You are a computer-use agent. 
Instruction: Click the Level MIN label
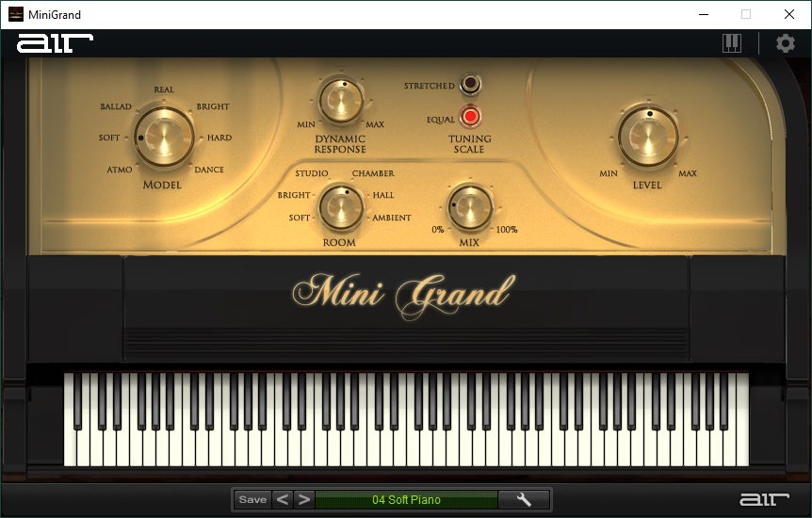pos(609,173)
